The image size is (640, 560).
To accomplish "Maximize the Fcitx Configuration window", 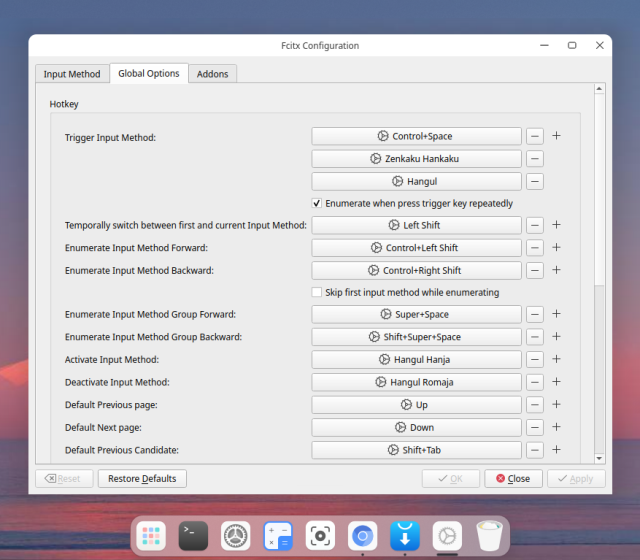I will pos(572,45).
